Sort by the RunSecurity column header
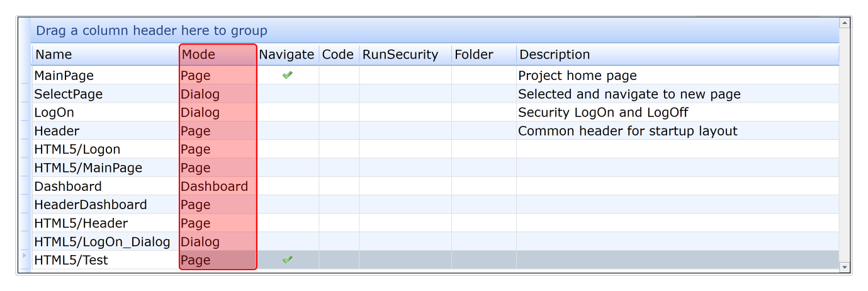This screenshot has width=868, height=291. 400,55
